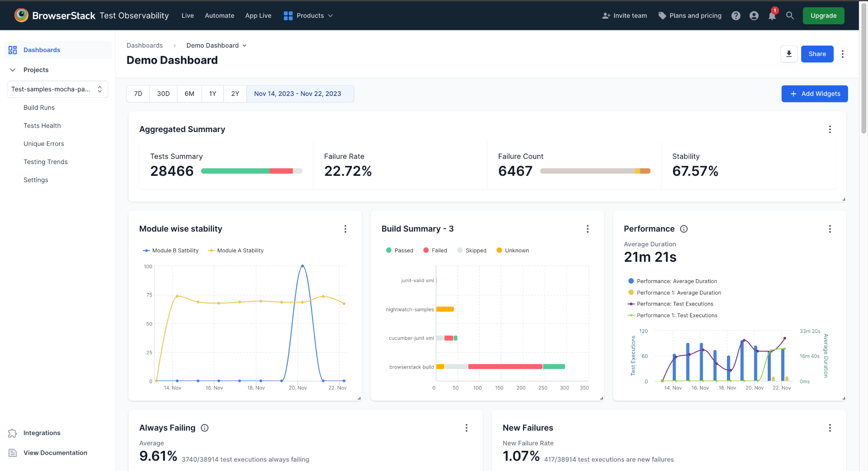868x471 pixels.
Task: Open the notifications bell icon
Action: coord(772,16)
